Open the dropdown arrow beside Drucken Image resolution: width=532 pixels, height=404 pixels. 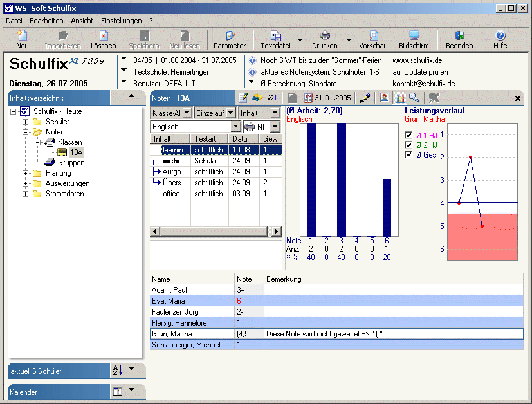[349, 40]
